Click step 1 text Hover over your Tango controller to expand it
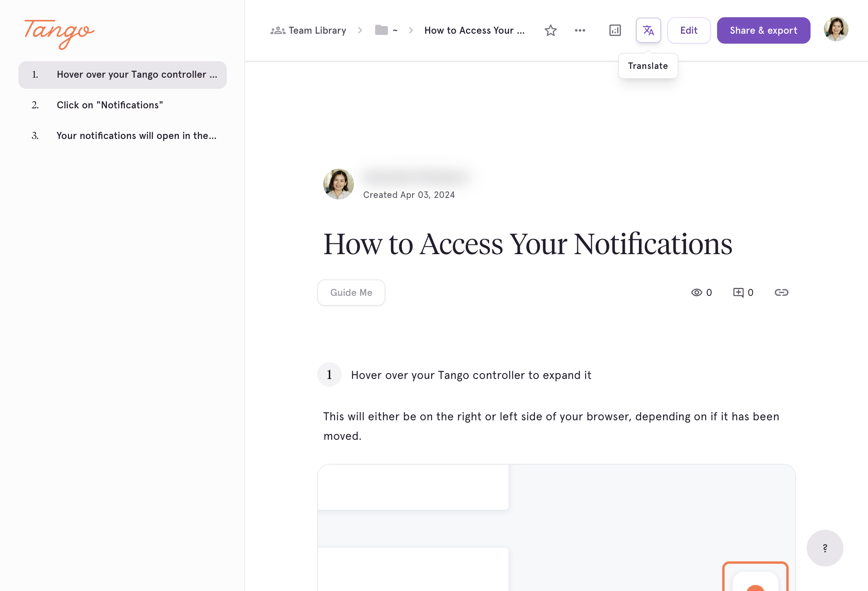Viewport: 868px width, 591px height. tap(471, 375)
